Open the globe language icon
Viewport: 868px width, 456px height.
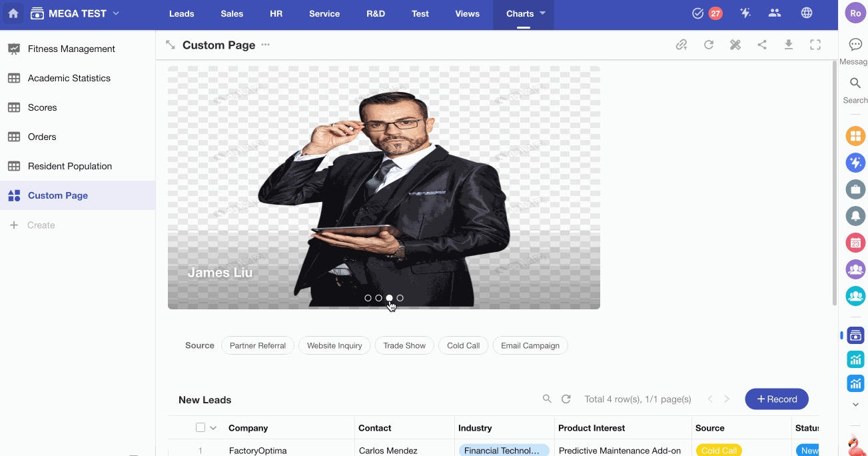point(807,13)
